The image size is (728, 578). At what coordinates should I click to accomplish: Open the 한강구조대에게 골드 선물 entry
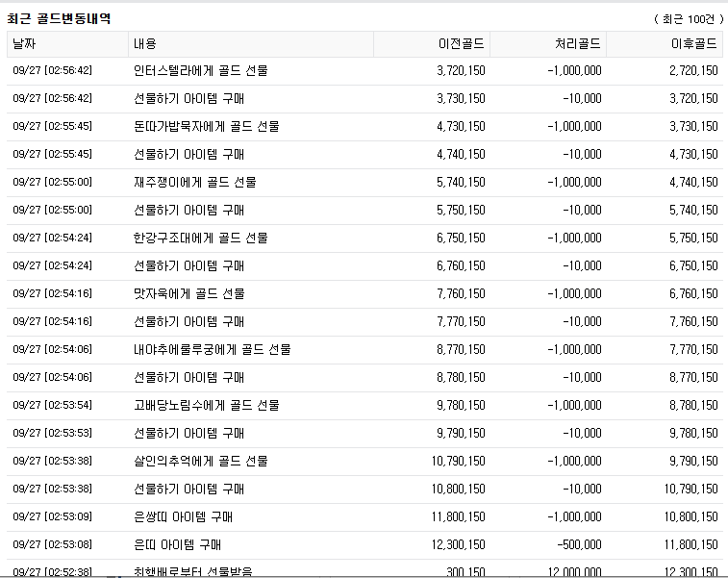(201, 238)
